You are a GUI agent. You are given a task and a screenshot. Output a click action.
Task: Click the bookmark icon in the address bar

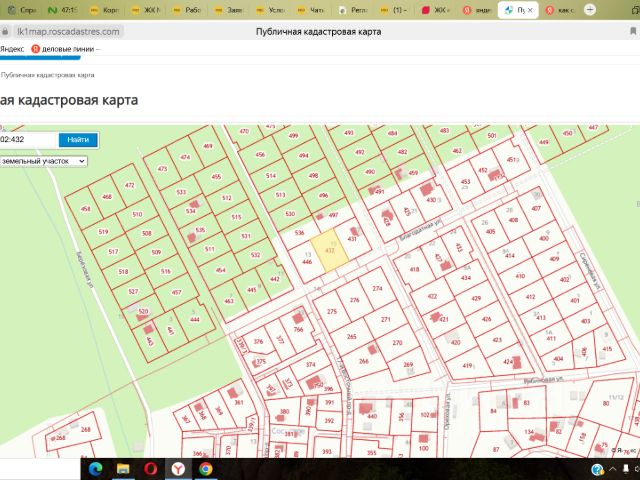click(633, 31)
